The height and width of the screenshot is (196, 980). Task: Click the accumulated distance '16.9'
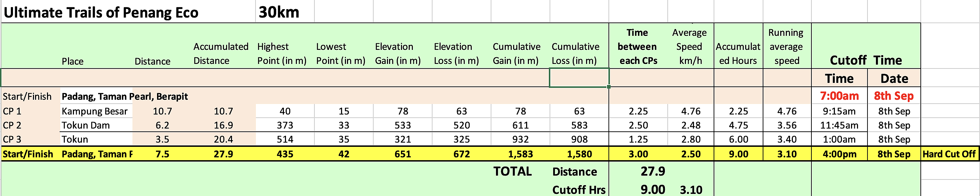click(223, 125)
